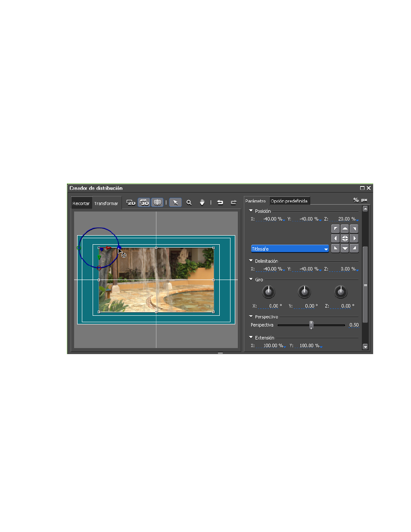Align position to bottom center
The height and width of the screenshot is (532, 411).
point(345,248)
